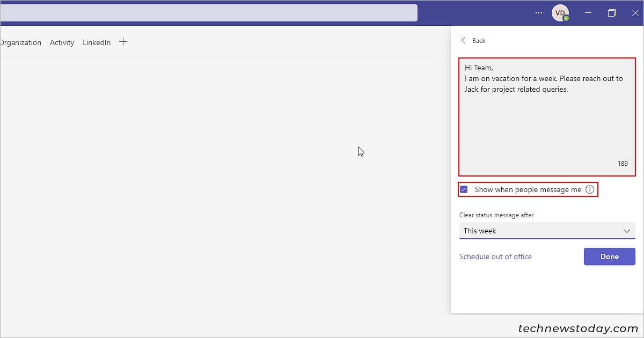
Task: Click the search bar at top
Action: pos(209,13)
